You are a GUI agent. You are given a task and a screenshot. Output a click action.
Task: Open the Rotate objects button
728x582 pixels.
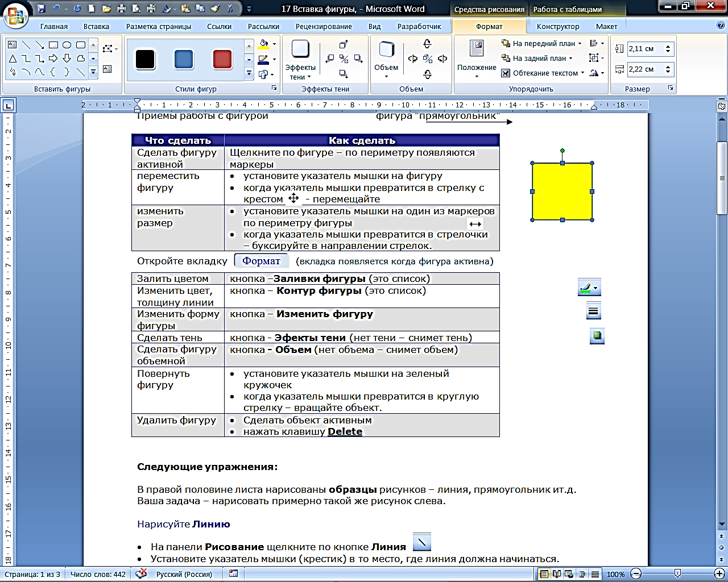click(x=597, y=73)
